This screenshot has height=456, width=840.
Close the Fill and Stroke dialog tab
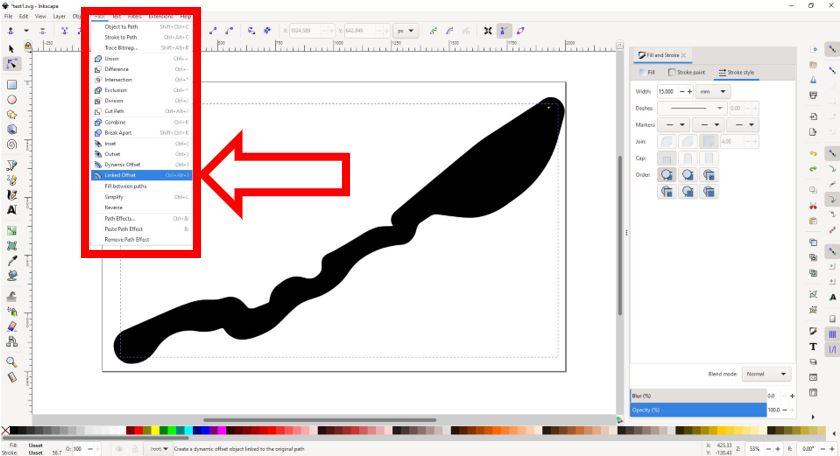684,55
